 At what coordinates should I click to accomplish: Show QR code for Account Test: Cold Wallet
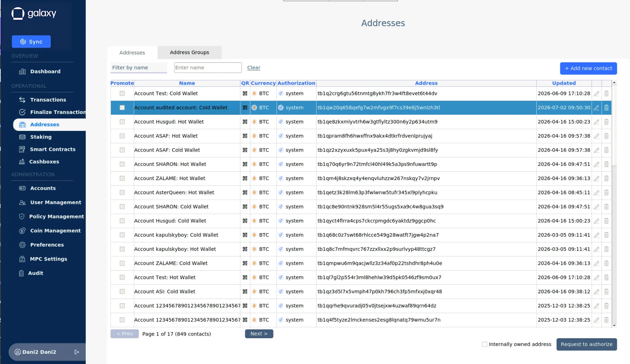(x=245, y=94)
